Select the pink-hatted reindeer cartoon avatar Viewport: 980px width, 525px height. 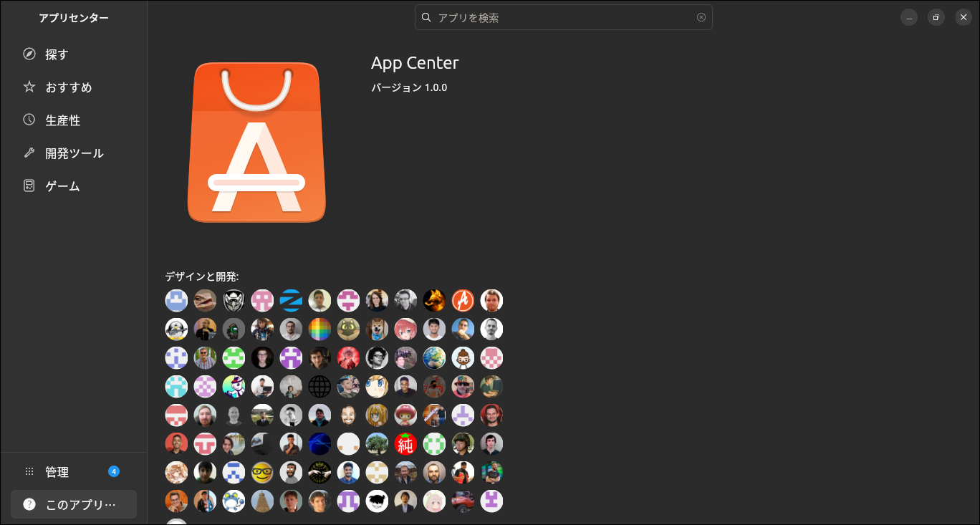point(405,415)
